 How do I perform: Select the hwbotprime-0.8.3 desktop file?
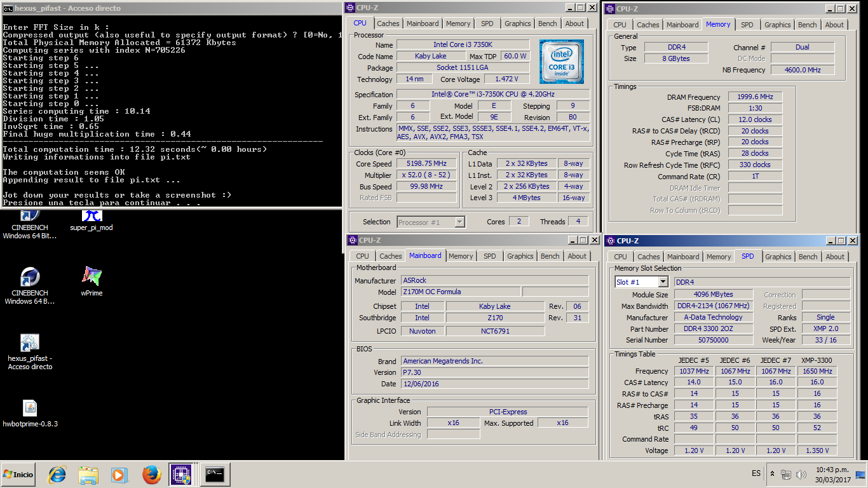point(30,412)
